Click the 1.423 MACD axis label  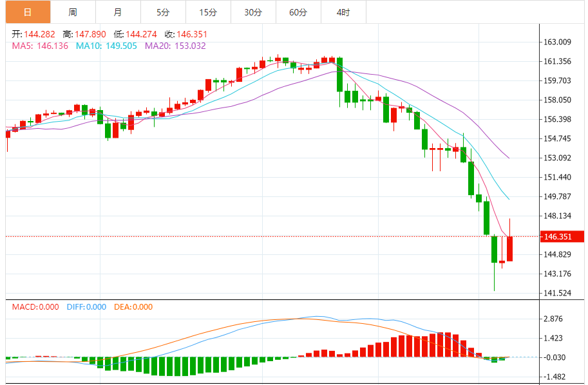(x=553, y=339)
